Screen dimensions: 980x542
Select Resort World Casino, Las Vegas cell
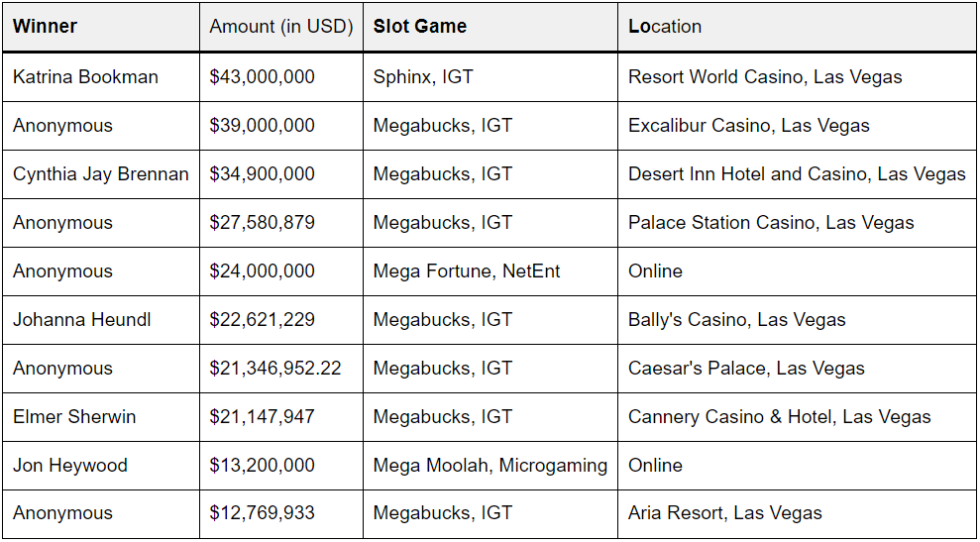(x=797, y=77)
